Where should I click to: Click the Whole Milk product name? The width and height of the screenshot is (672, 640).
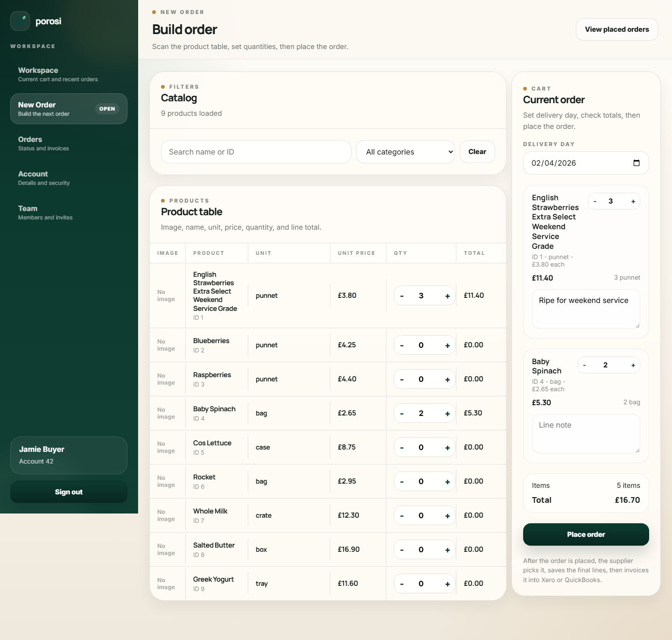pos(210,511)
